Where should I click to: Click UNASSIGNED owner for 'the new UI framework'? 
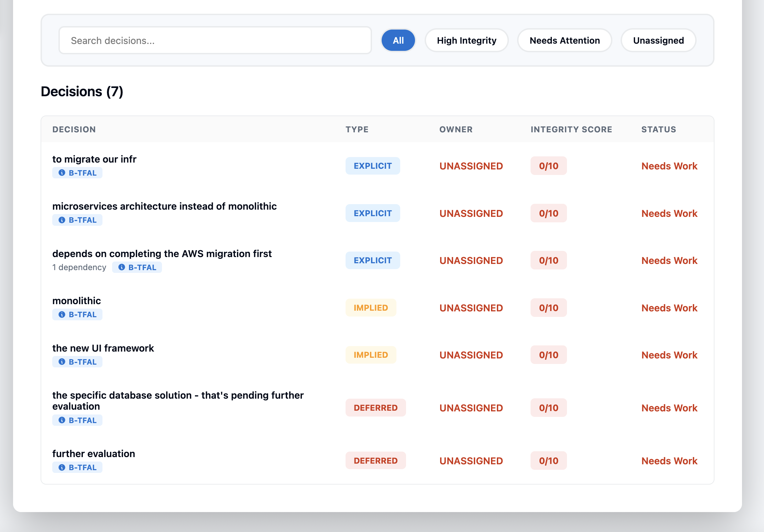[471, 355]
